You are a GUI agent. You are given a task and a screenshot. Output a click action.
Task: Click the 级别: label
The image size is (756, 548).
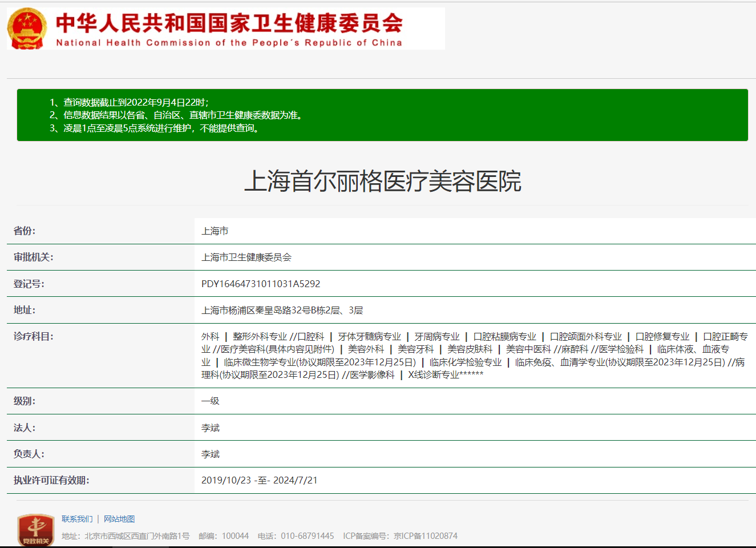25,401
